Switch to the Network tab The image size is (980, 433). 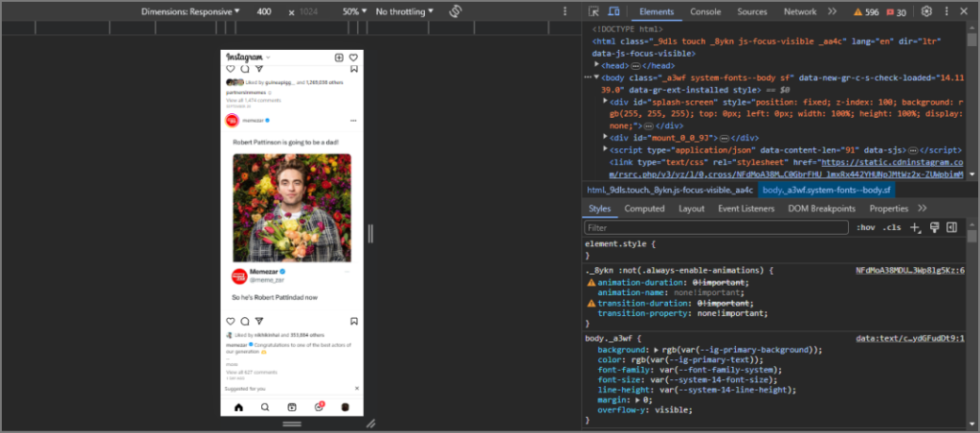pyautogui.click(x=800, y=11)
